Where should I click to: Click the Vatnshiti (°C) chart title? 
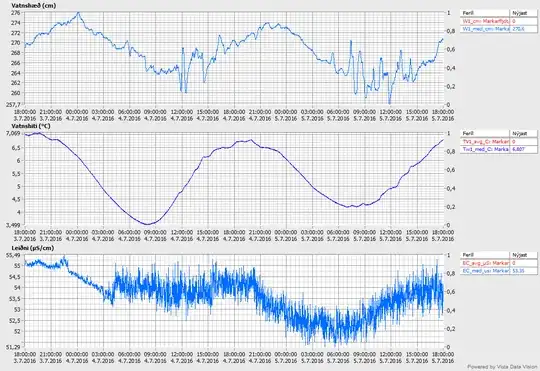[x=31, y=126]
